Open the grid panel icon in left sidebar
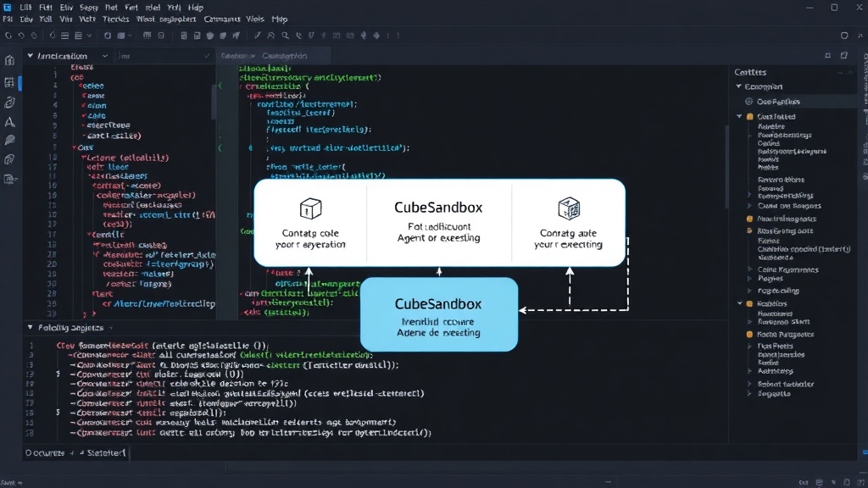Viewport: 868px width, 488px height. click(9, 82)
